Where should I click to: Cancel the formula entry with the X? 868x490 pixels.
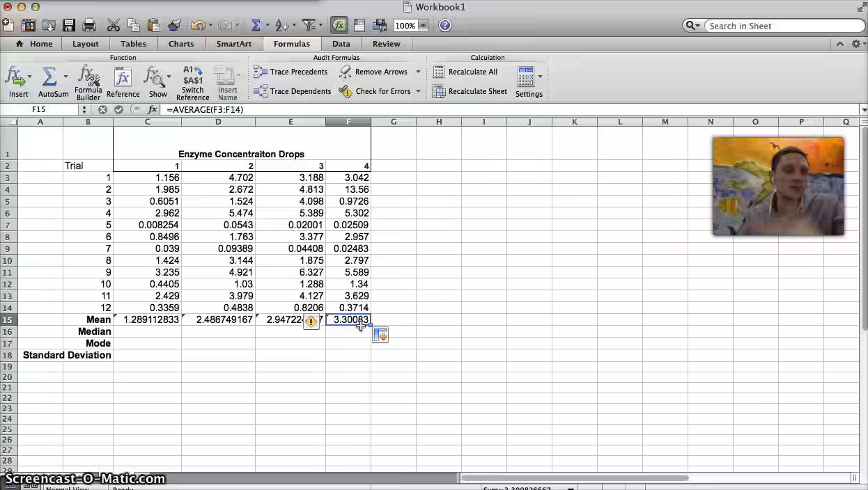pyautogui.click(x=102, y=110)
